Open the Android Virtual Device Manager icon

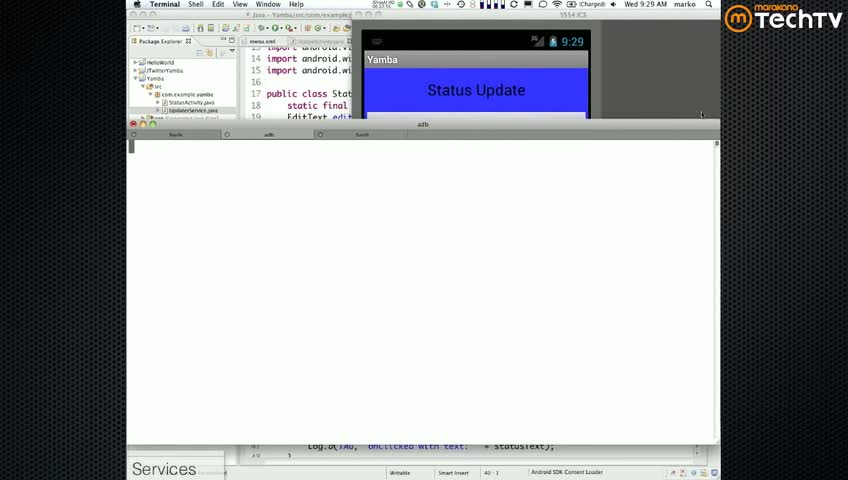click(x=211, y=28)
